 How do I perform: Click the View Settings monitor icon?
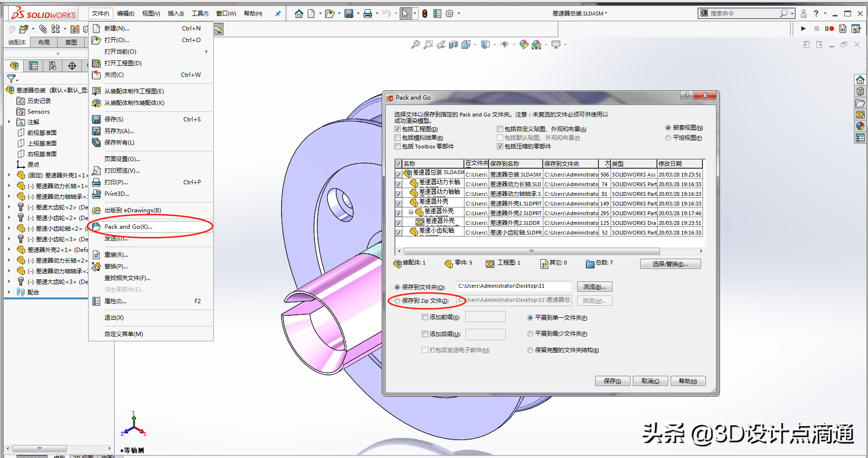[x=556, y=44]
